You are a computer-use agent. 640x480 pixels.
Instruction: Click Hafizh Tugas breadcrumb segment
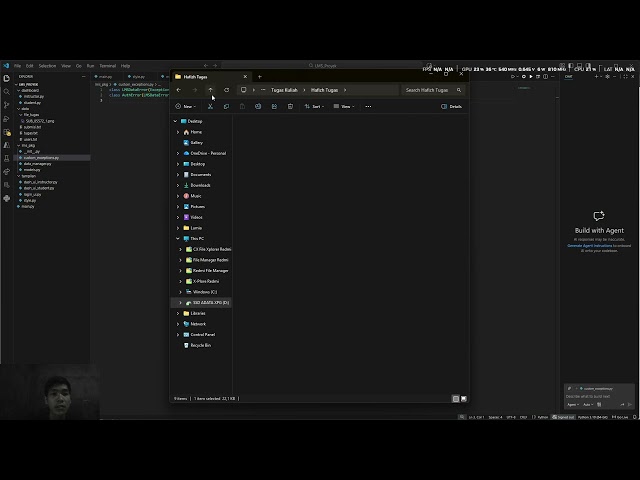(324, 90)
